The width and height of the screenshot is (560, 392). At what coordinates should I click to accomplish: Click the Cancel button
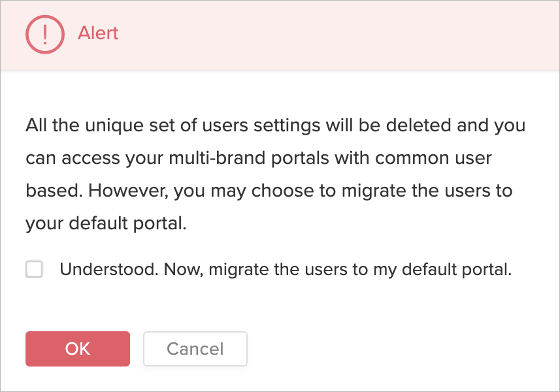(195, 349)
